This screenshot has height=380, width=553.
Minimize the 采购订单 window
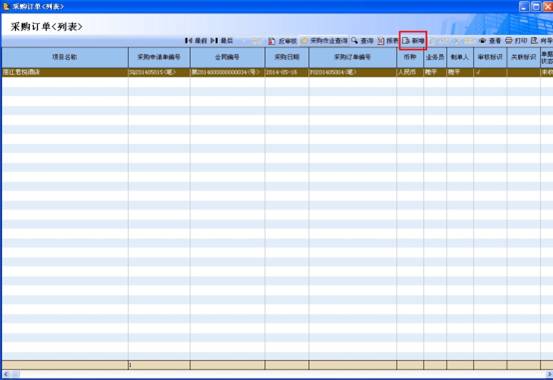click(x=524, y=6)
